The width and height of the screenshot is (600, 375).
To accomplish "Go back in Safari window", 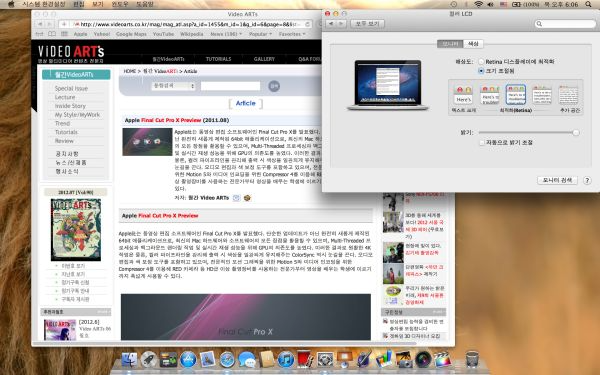I will coord(40,24).
